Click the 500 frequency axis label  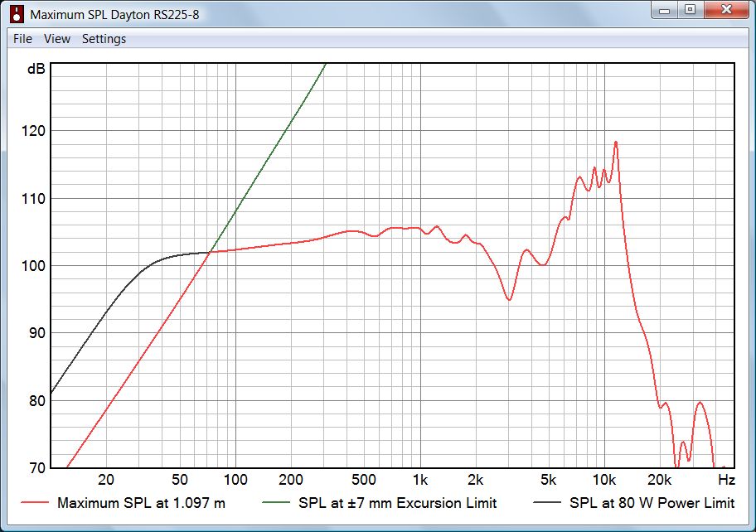pyautogui.click(x=364, y=480)
